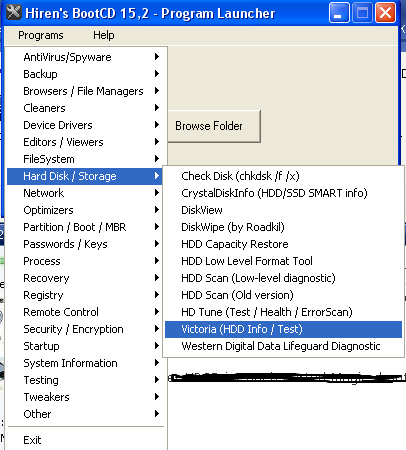Open the Startup submenu
406x450 pixels.
click(85, 346)
